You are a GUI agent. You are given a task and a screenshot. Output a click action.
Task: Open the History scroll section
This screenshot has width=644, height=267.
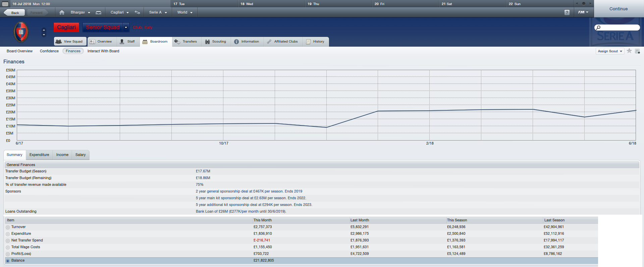315,42
